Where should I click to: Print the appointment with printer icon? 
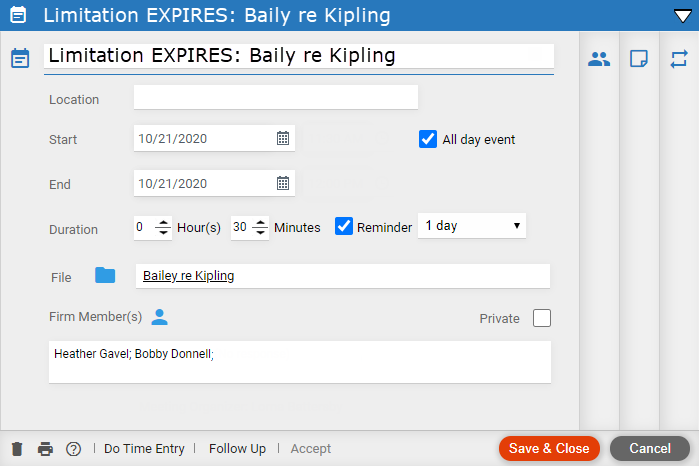coord(45,449)
